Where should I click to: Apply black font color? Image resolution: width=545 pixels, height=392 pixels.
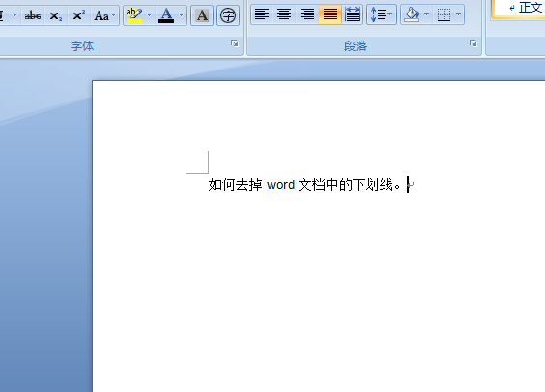point(166,15)
